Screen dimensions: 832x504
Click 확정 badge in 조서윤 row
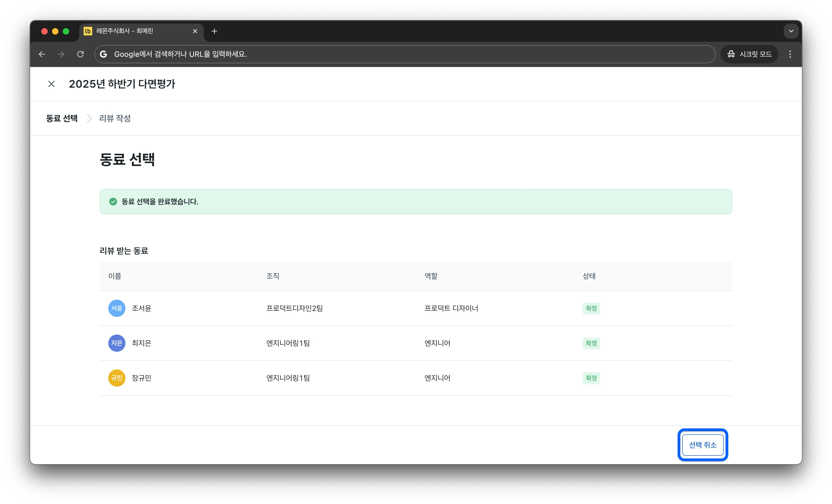pos(591,308)
